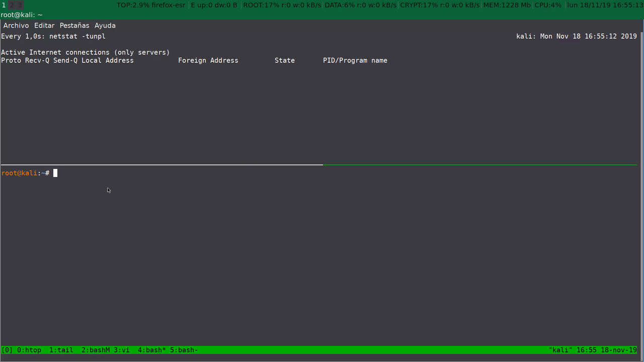
Task: Click the E up:0 dw:0 B network entry
Action: tap(214, 5)
